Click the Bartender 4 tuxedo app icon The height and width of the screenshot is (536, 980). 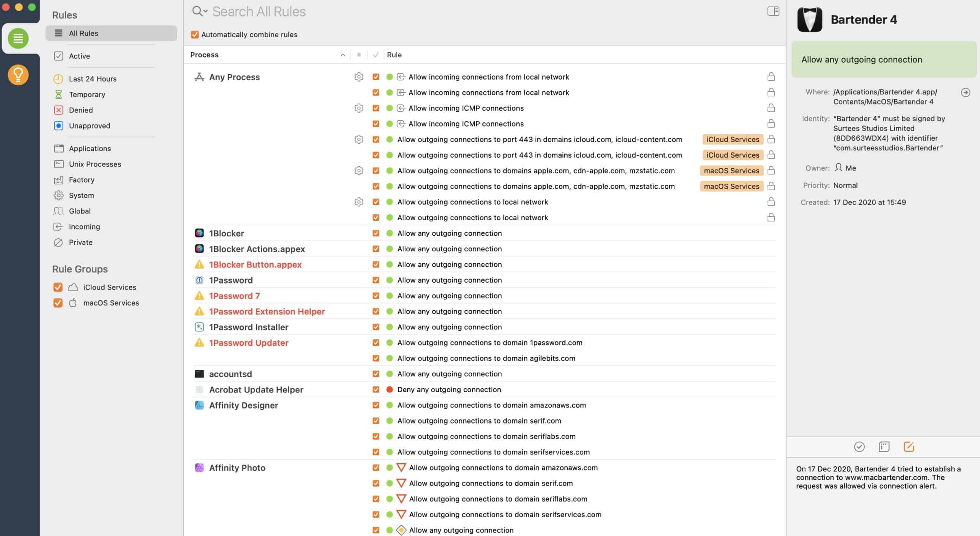pyautogui.click(x=809, y=20)
